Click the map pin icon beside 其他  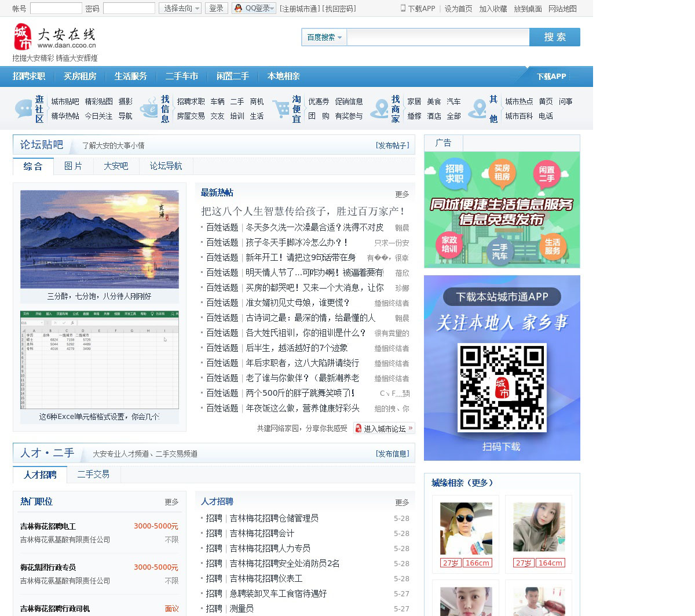click(x=478, y=108)
